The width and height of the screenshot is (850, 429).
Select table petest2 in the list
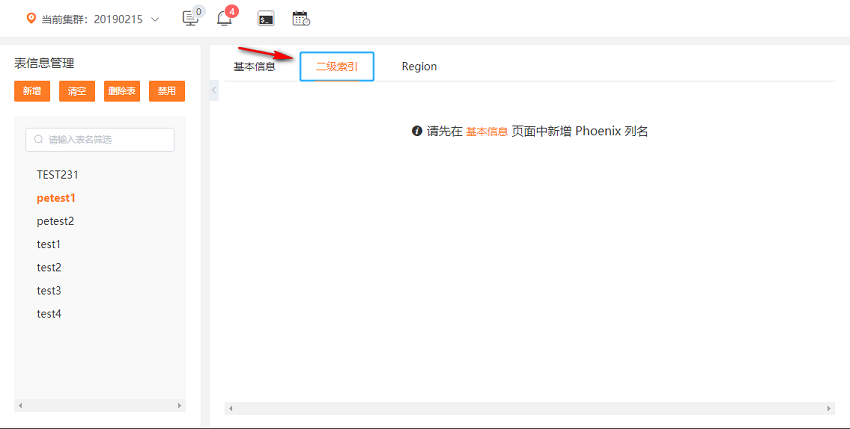tap(55, 221)
